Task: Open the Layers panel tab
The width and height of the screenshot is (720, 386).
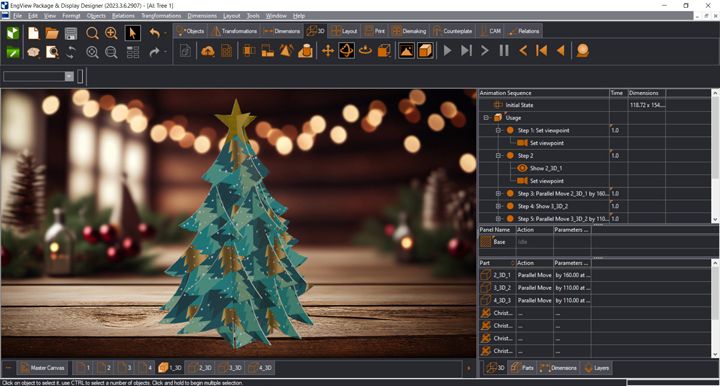Action: (596, 368)
